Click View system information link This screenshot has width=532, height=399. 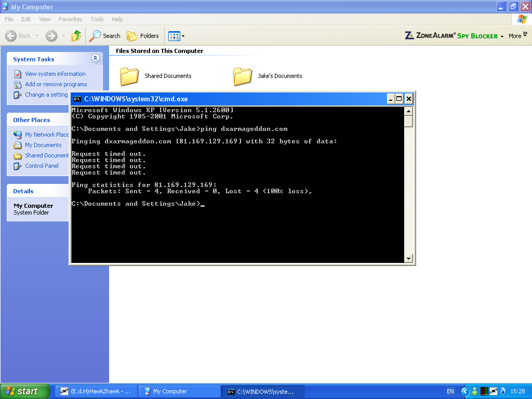tap(55, 74)
